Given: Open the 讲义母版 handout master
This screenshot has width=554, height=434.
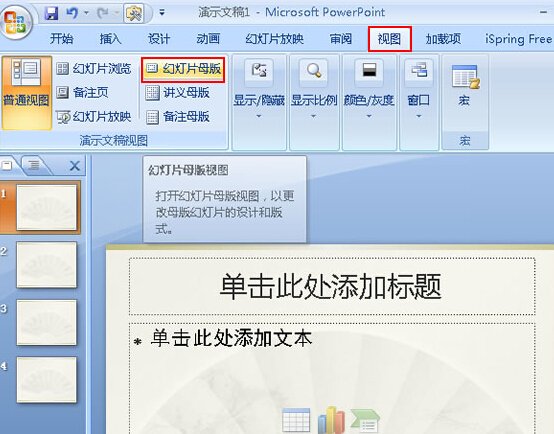Looking at the screenshot, I should pos(178,93).
